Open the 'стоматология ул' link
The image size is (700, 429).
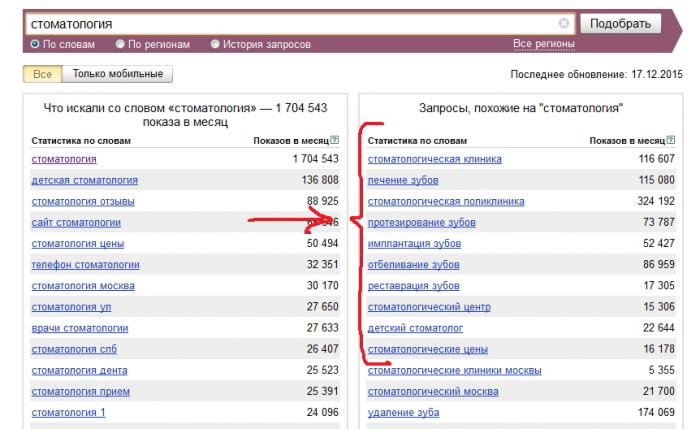tap(71, 307)
